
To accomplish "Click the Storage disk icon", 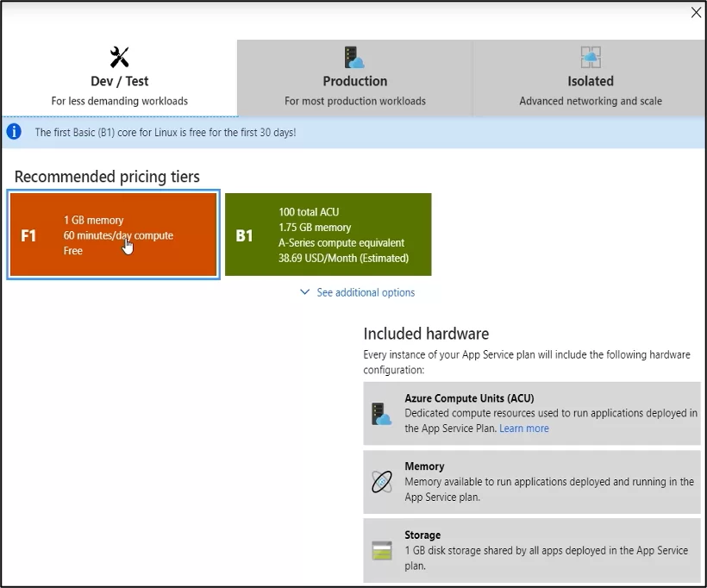I will 382,551.
